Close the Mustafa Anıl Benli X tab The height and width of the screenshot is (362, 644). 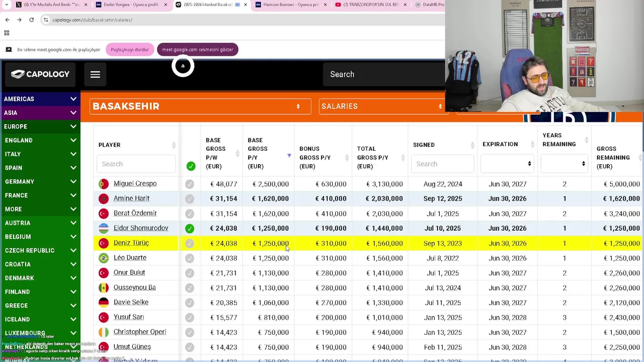point(86,5)
